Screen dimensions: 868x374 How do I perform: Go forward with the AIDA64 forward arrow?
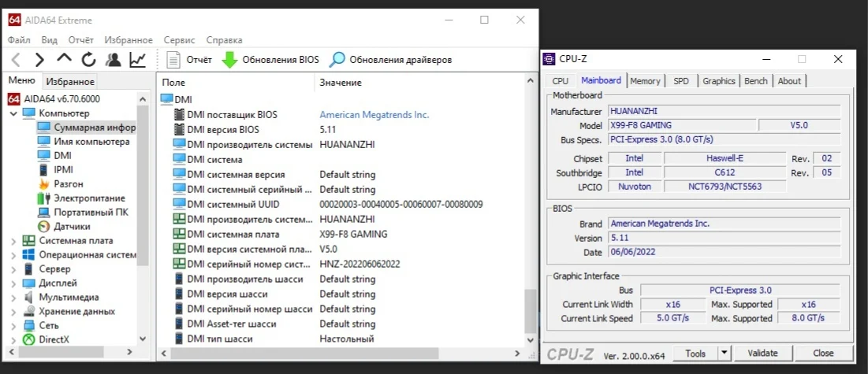pyautogui.click(x=39, y=59)
